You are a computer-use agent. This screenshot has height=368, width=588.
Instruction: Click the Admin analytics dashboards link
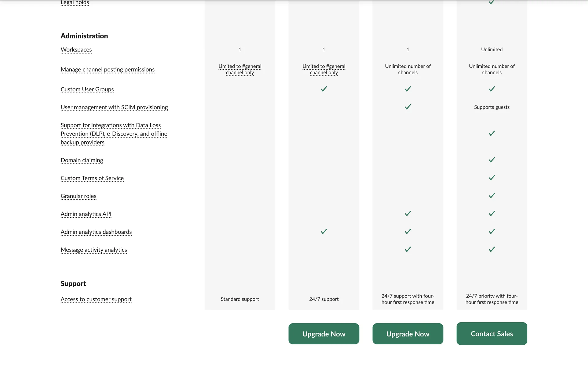point(96,232)
